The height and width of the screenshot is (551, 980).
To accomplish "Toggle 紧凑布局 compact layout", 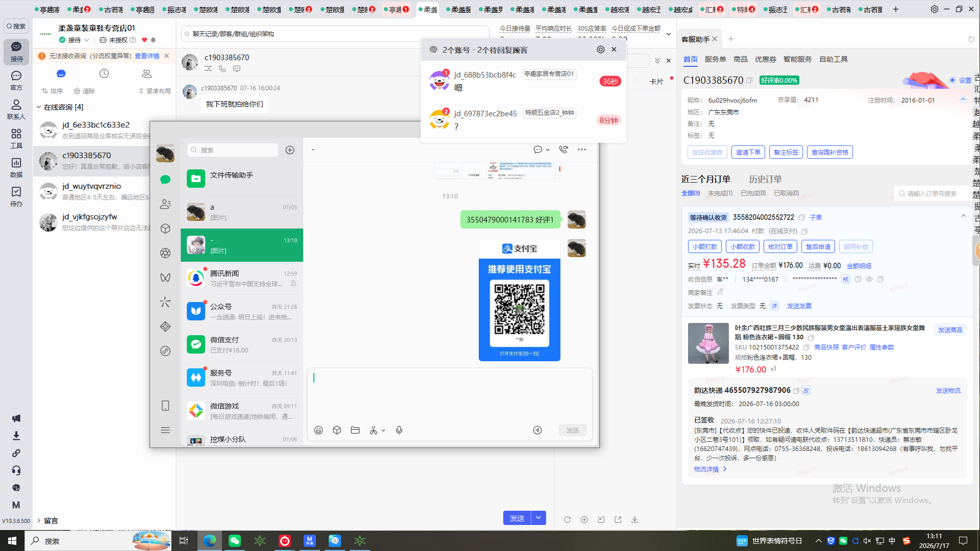I will pos(155,91).
